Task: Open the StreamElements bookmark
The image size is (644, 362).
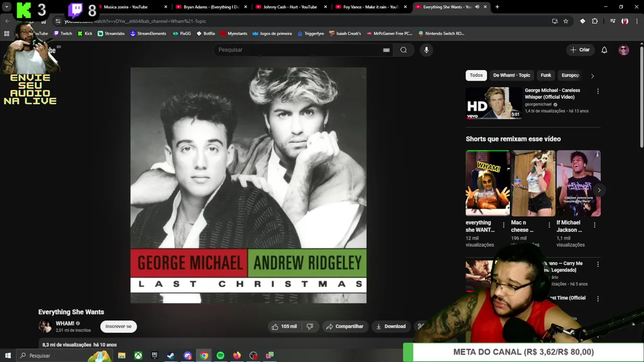Action: click(148, 34)
